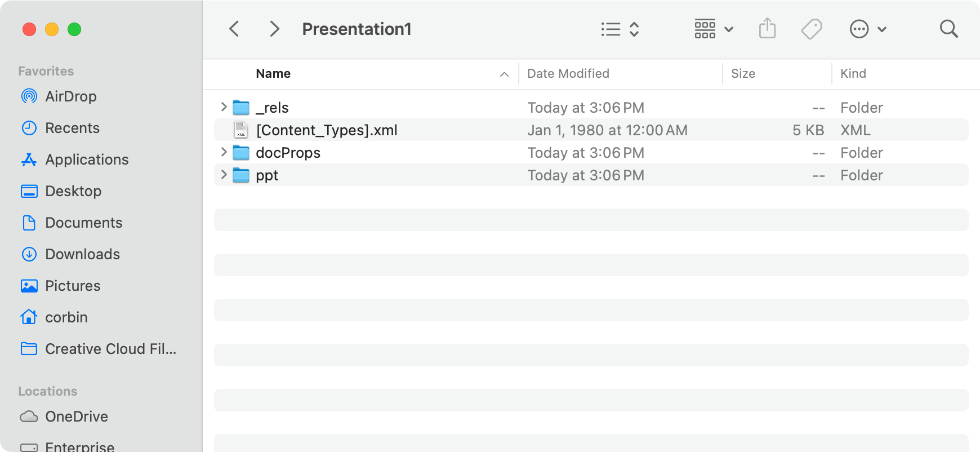Click the Desktop sidebar icon
980x452 pixels.
tap(29, 191)
